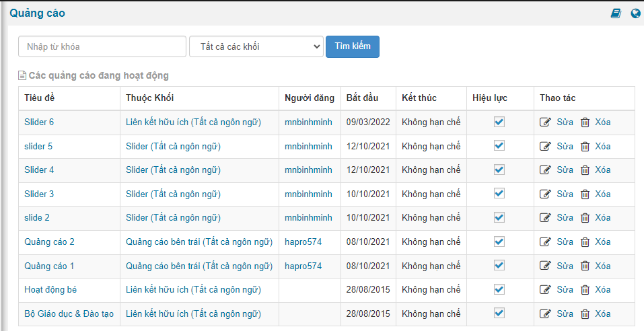The image size is (644, 331).
Task: Click the Tìm kiếm search button
Action: [x=353, y=47]
